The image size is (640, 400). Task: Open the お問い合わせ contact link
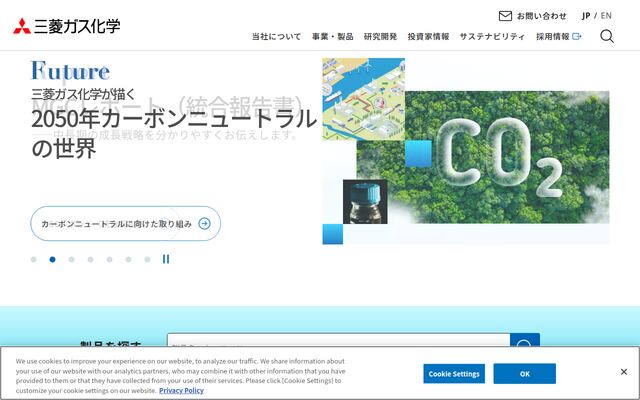coord(542,16)
